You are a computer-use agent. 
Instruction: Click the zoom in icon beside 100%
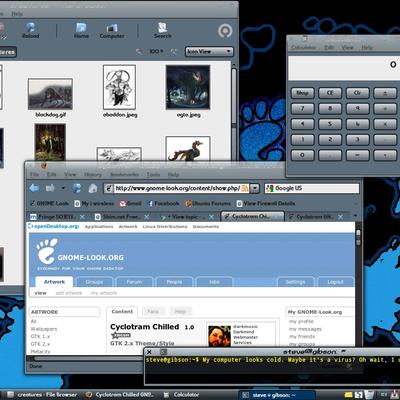(x=174, y=51)
